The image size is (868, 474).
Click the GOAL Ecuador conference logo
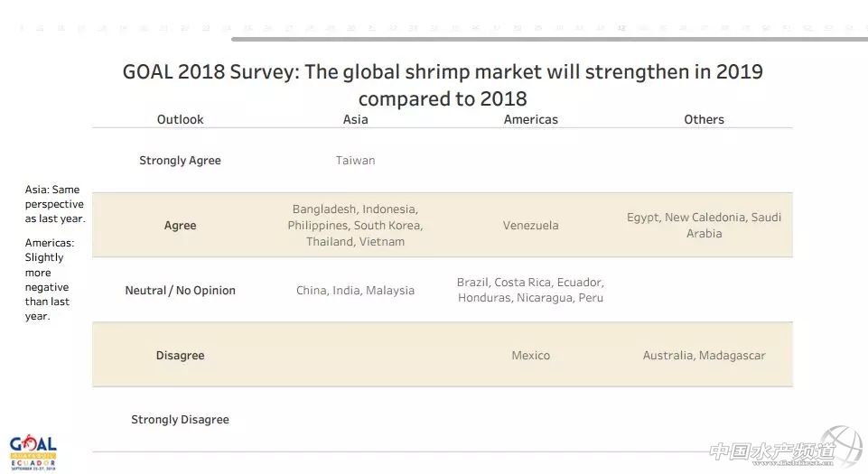pos(33,452)
